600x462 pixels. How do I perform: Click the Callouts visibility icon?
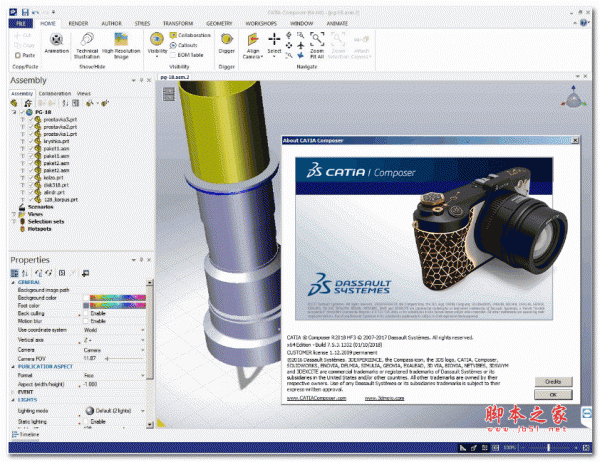tap(173, 45)
